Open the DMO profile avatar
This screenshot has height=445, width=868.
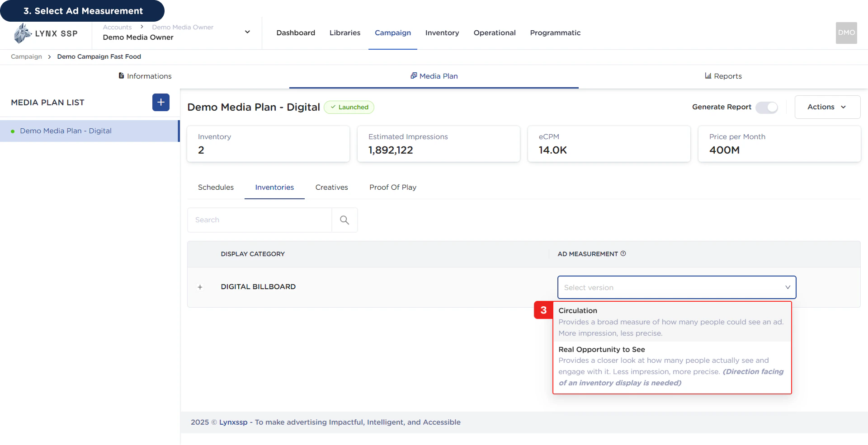[846, 33]
